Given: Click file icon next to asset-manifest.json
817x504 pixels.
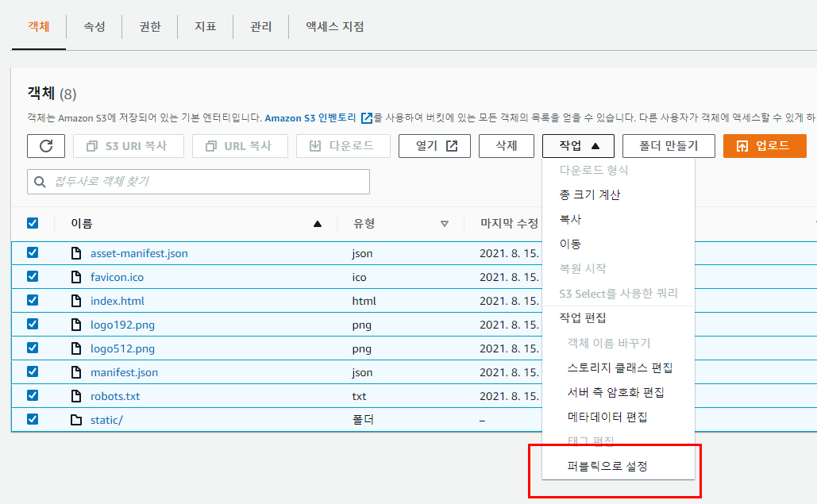Looking at the screenshot, I should pyautogui.click(x=76, y=253).
